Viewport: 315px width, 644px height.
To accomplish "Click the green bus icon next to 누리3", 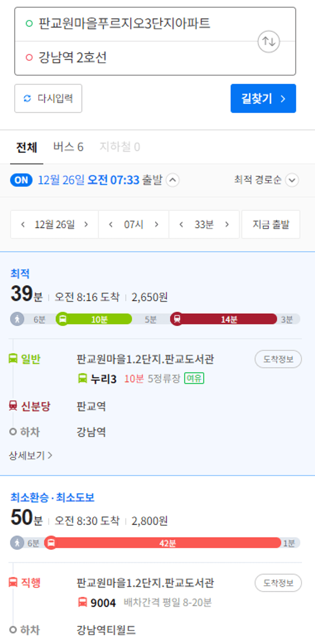I will click(82, 379).
